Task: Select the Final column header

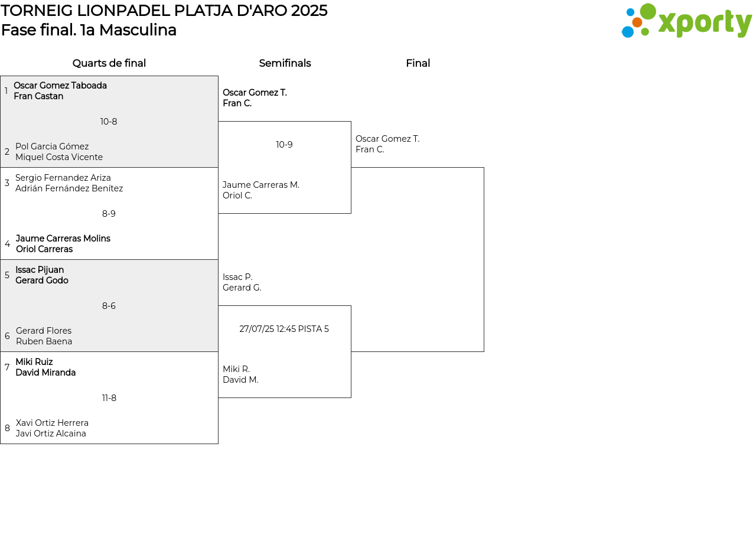Action: [x=418, y=63]
